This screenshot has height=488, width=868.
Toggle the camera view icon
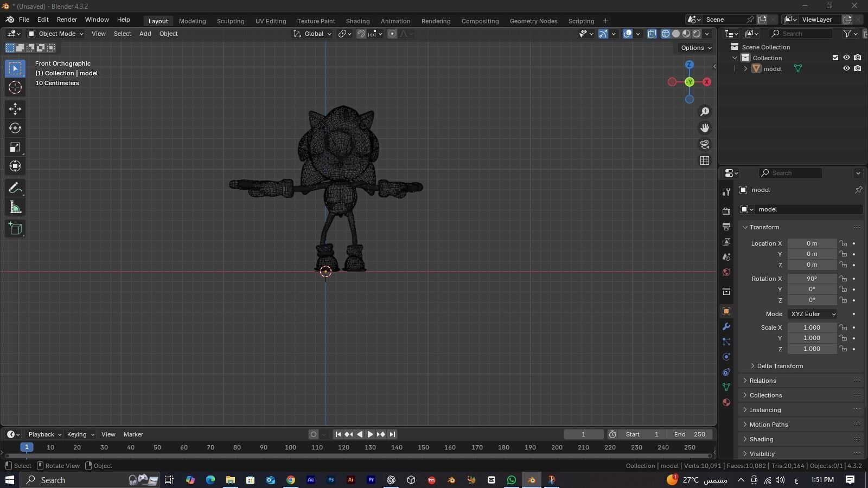[x=705, y=144]
